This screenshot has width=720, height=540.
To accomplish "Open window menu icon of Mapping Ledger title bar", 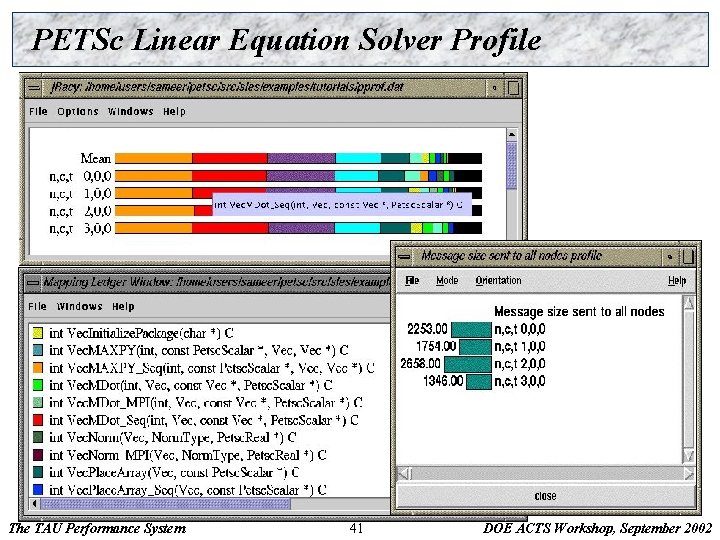I will (33, 282).
